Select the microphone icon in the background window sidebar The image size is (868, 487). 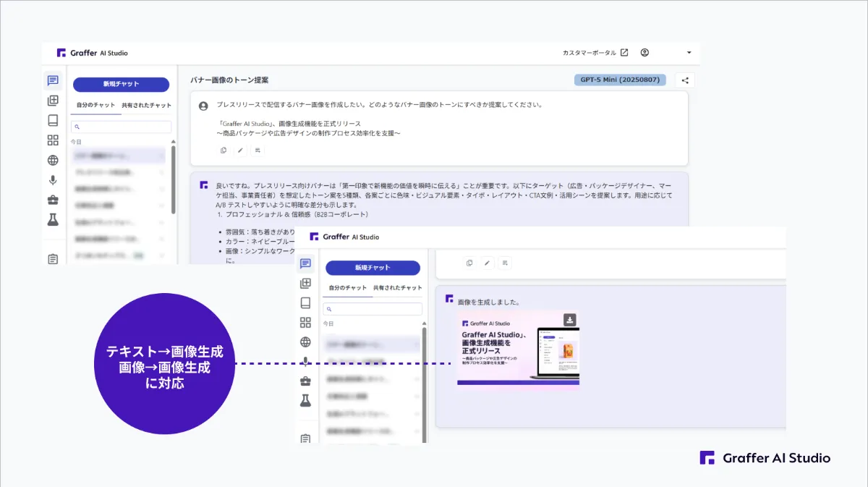[53, 180]
